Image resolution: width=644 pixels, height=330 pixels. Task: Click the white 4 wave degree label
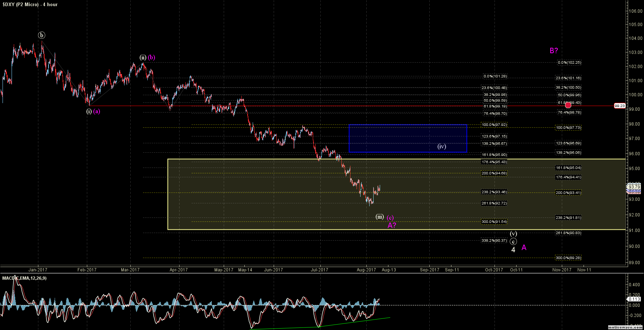513,250
